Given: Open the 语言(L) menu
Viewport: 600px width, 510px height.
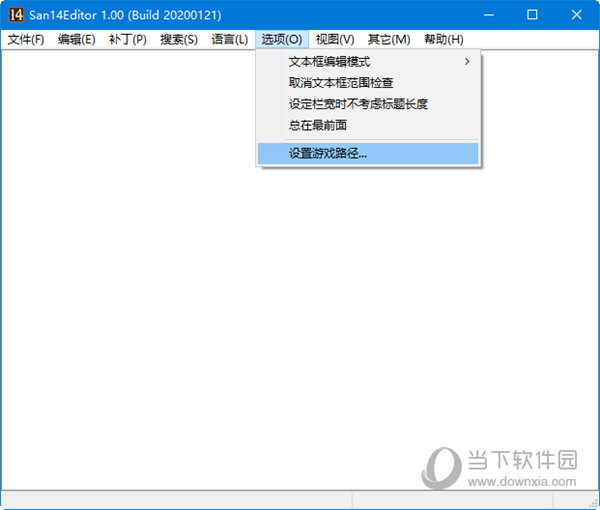Looking at the screenshot, I should (230, 39).
